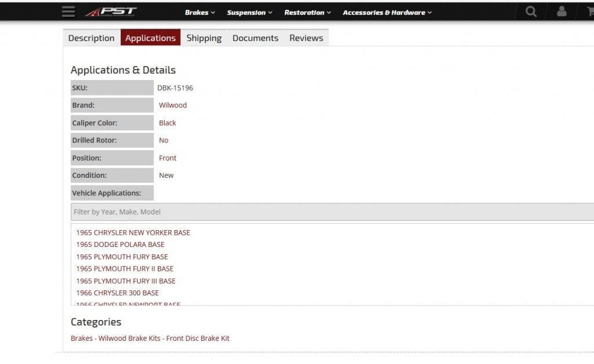Select 1965 Dodge Polara Base application
This screenshot has height=364, width=594.
120,245
